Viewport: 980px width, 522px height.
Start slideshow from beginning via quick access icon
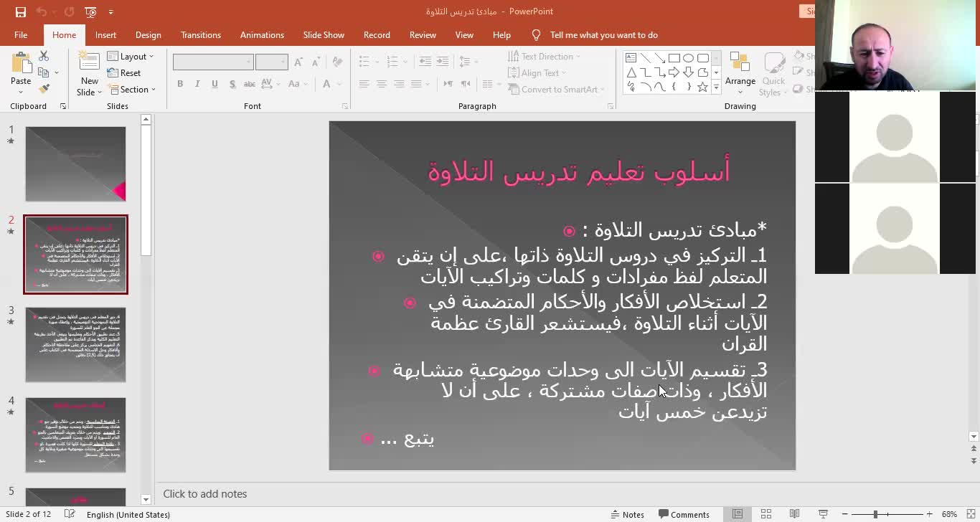(x=90, y=11)
